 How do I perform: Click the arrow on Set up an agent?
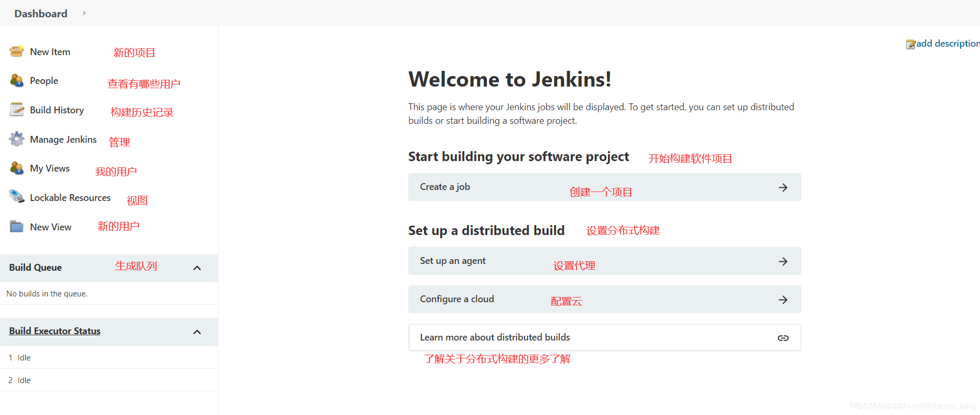pos(783,261)
